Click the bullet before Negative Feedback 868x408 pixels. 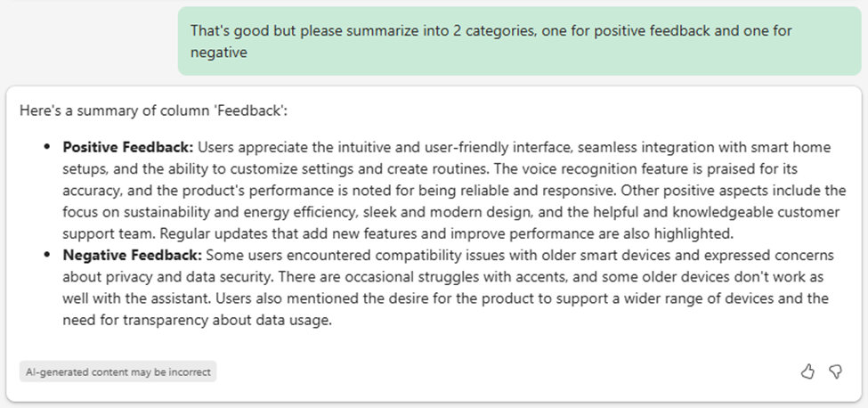click(x=47, y=255)
